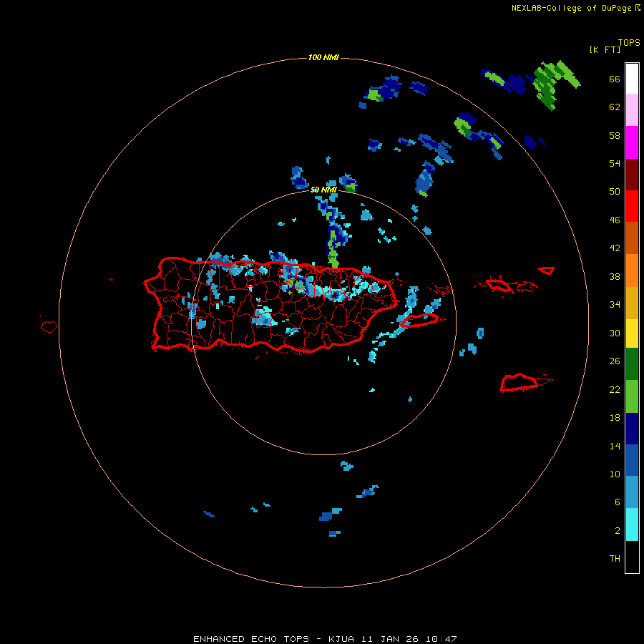Select the light pink legend swatch
This screenshot has height=644, width=644.
632,110
